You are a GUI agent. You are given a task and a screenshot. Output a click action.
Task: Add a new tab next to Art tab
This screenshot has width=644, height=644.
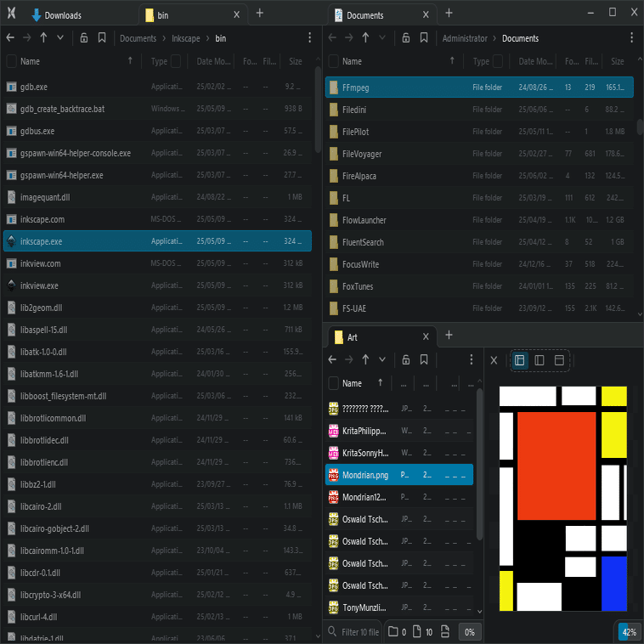[x=449, y=335]
